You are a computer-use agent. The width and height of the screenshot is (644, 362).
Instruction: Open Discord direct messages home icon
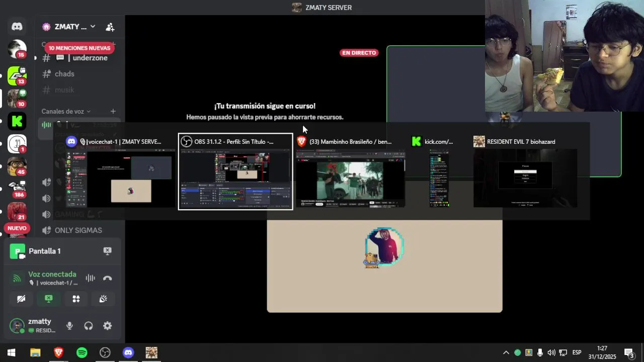(x=17, y=27)
